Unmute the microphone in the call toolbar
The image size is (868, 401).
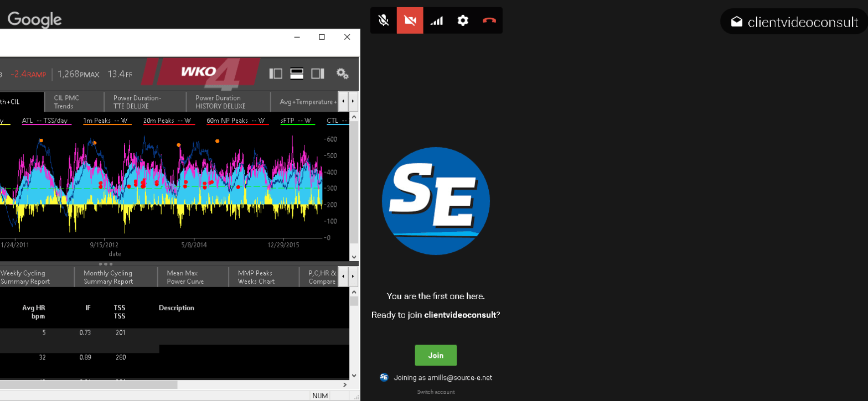pos(383,20)
